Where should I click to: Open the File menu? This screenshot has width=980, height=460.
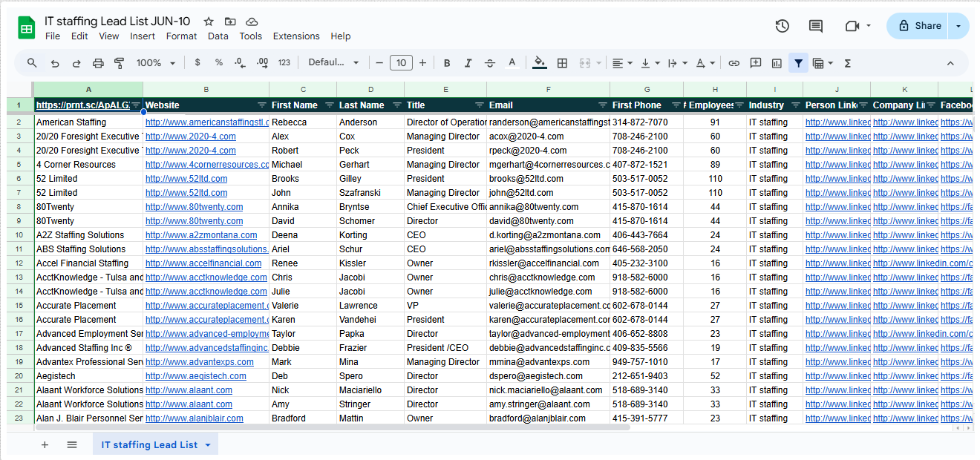[x=53, y=36]
